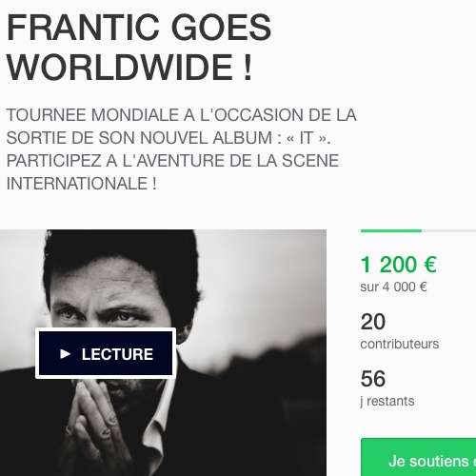Click the word "WORLDWIDE" in the title

(120, 68)
